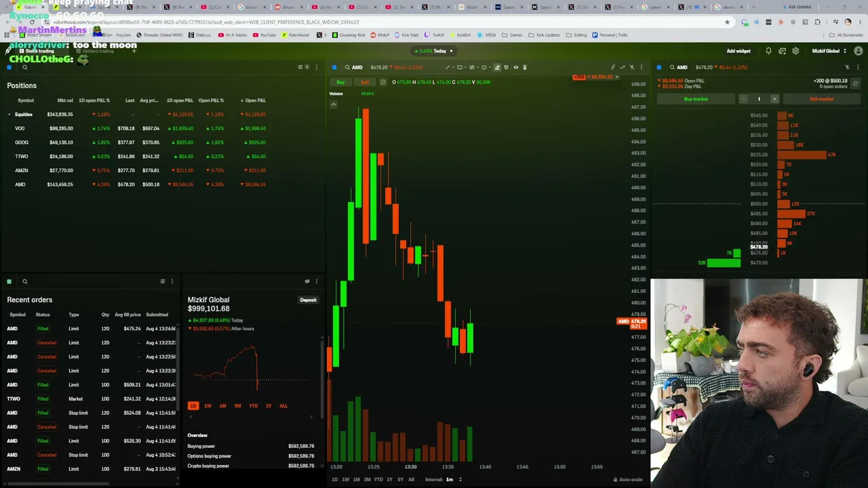Select the ellipse annotation tool
Image resolution: width=868 pixels, height=488 pixels.
[x=484, y=67]
